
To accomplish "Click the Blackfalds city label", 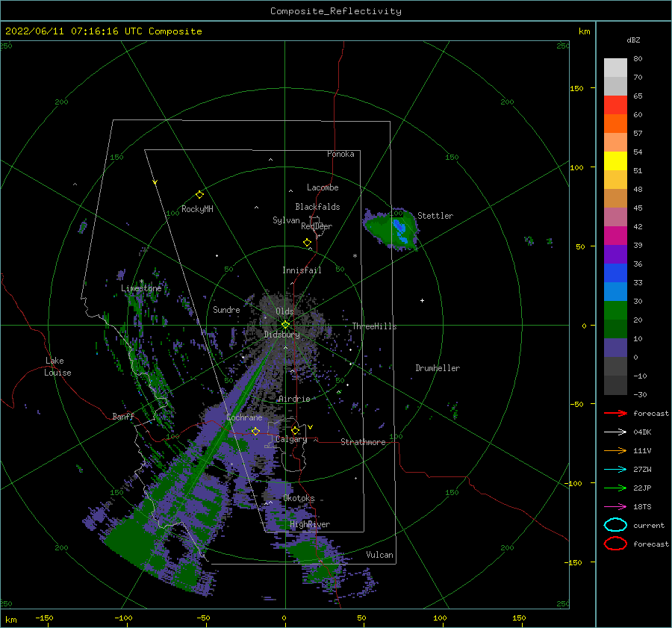I will 317,207.
